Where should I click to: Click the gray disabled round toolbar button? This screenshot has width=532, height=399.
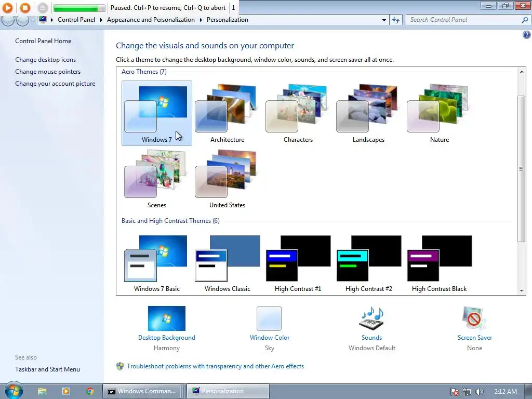(x=43, y=7)
